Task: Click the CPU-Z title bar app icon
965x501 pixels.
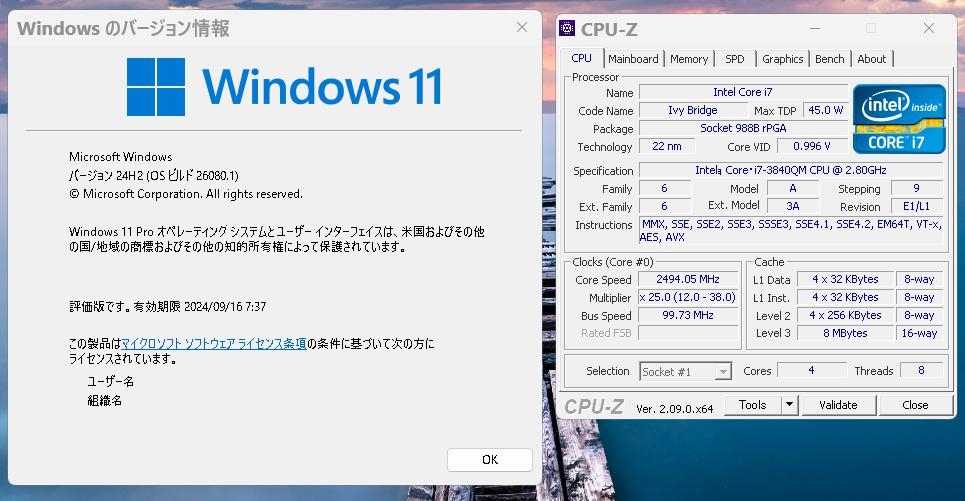Action: tap(567, 28)
